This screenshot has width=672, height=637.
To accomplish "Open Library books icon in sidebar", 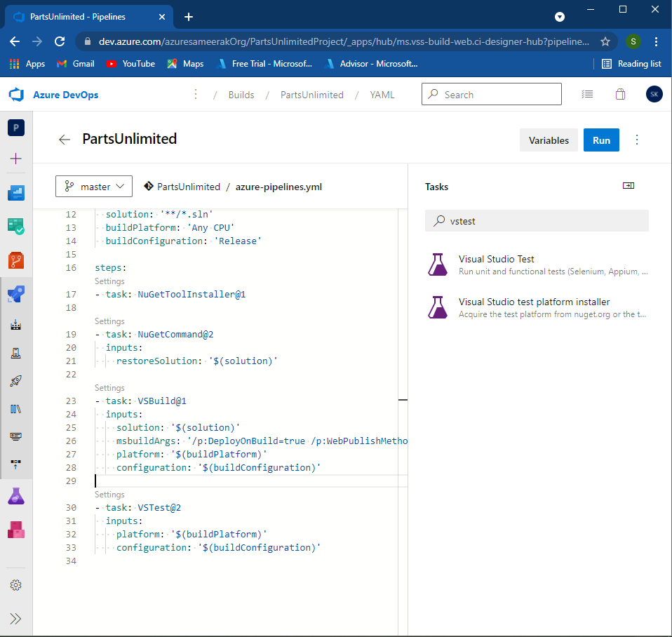I will pos(16,409).
